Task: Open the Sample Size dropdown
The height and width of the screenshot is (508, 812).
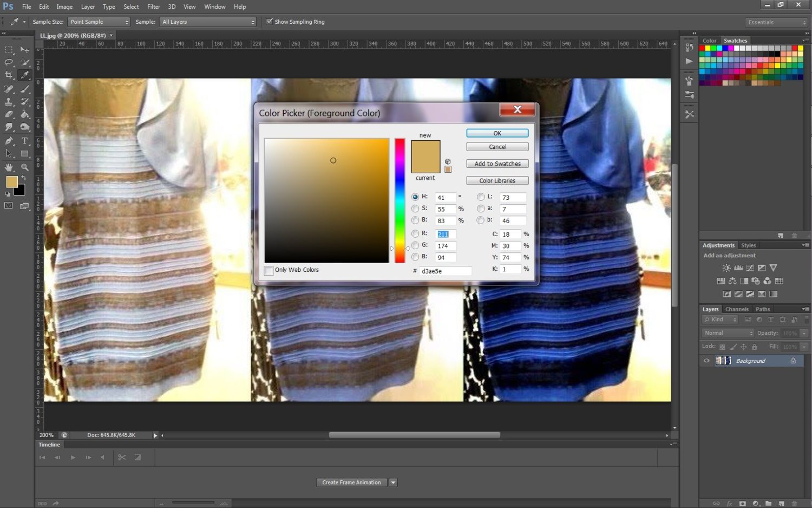Action: click(x=99, y=22)
